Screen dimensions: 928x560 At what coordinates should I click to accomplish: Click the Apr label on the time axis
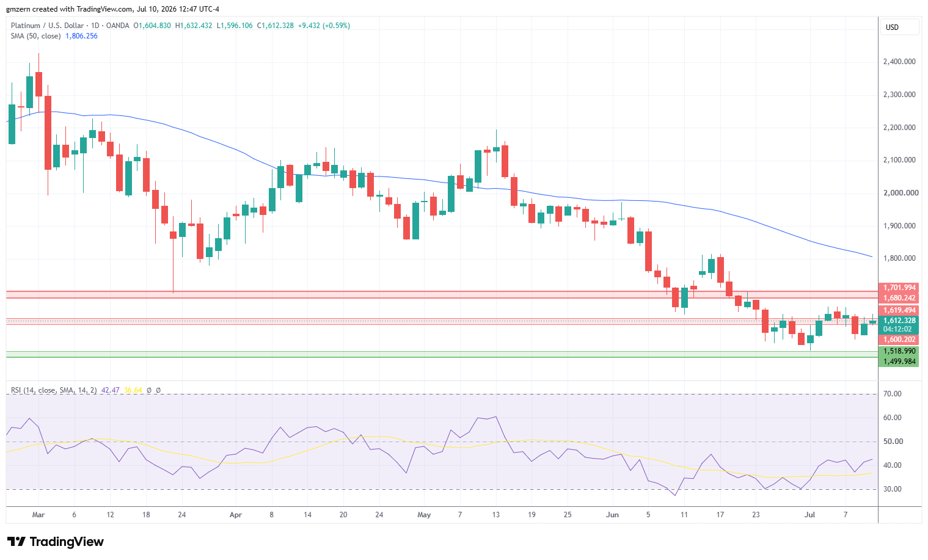[x=236, y=515]
